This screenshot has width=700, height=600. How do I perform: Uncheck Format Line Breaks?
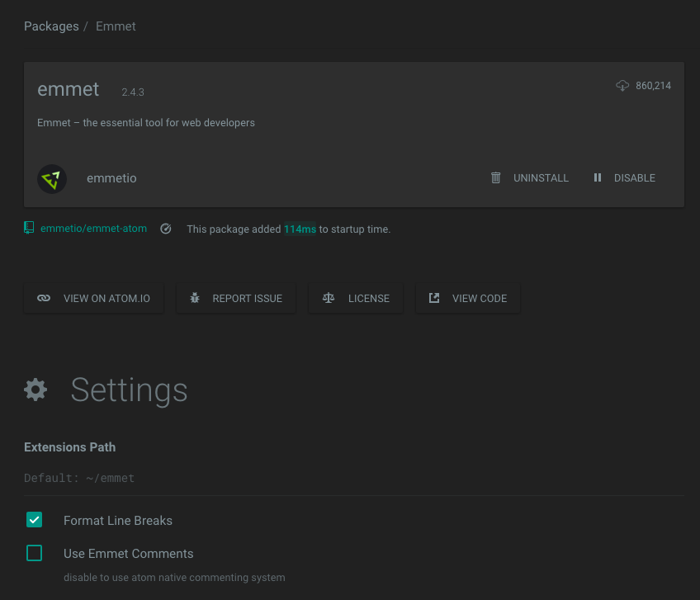[34, 520]
